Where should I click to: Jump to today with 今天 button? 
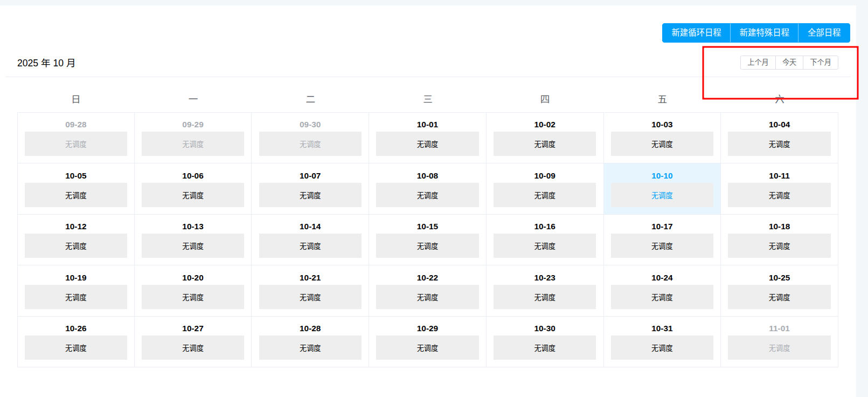coord(789,63)
